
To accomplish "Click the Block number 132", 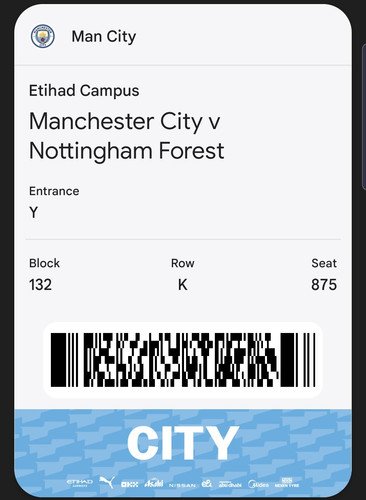I will pyautogui.click(x=40, y=285).
